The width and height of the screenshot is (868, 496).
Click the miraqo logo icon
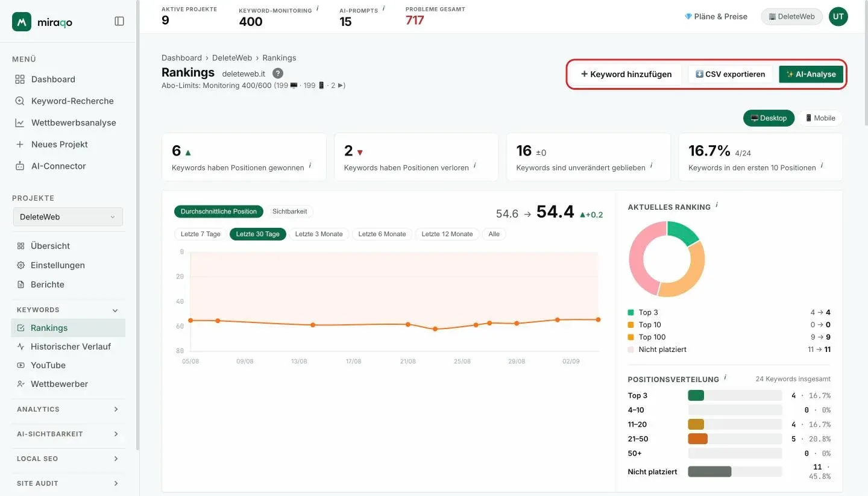coord(22,22)
